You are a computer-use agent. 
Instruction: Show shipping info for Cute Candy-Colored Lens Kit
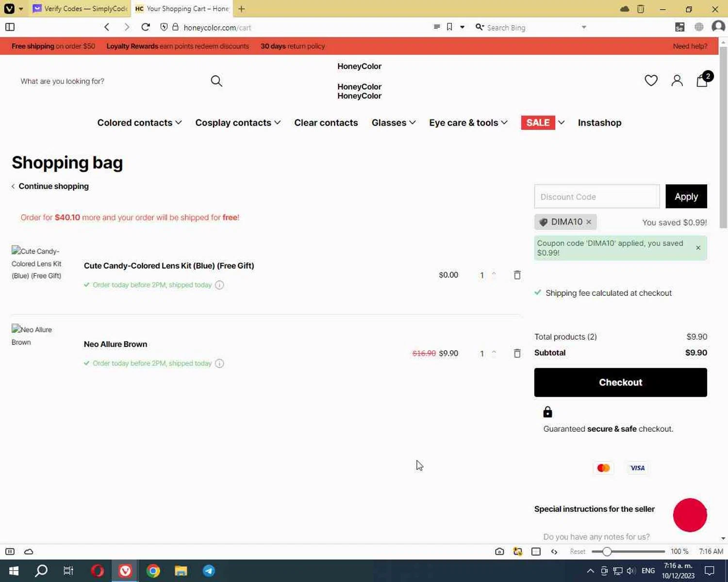click(x=219, y=285)
